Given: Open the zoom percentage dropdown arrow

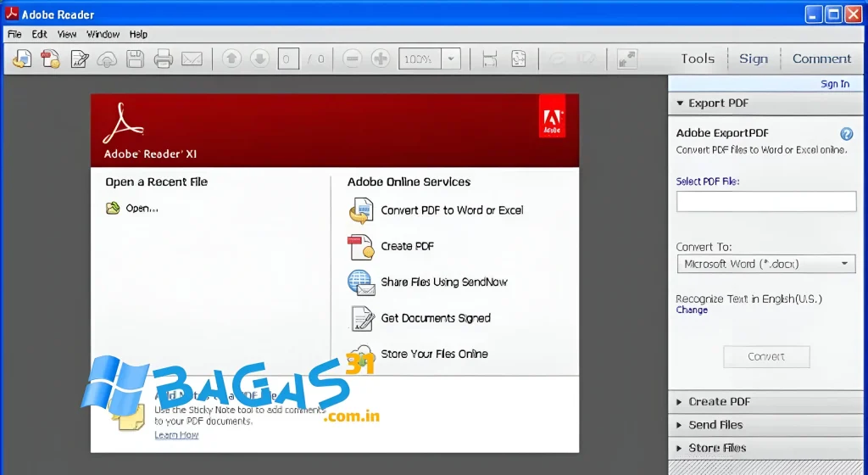Looking at the screenshot, I should 451,59.
